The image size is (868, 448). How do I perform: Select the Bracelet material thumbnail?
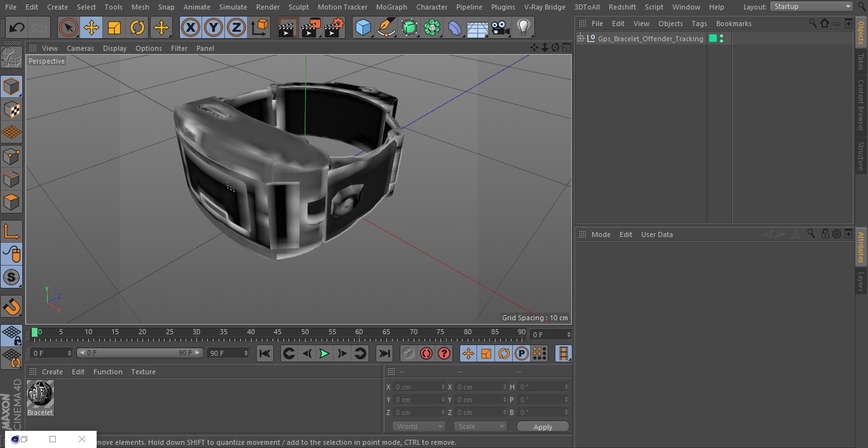tap(40, 395)
